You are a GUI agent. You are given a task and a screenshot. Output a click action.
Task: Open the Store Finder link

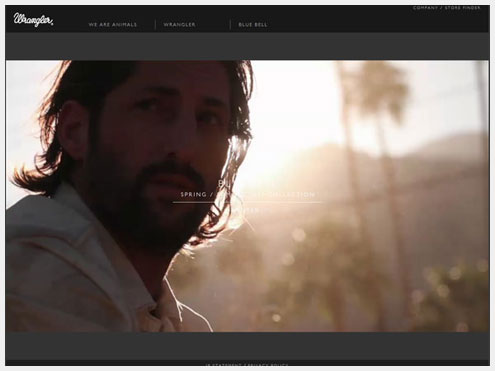click(x=463, y=8)
